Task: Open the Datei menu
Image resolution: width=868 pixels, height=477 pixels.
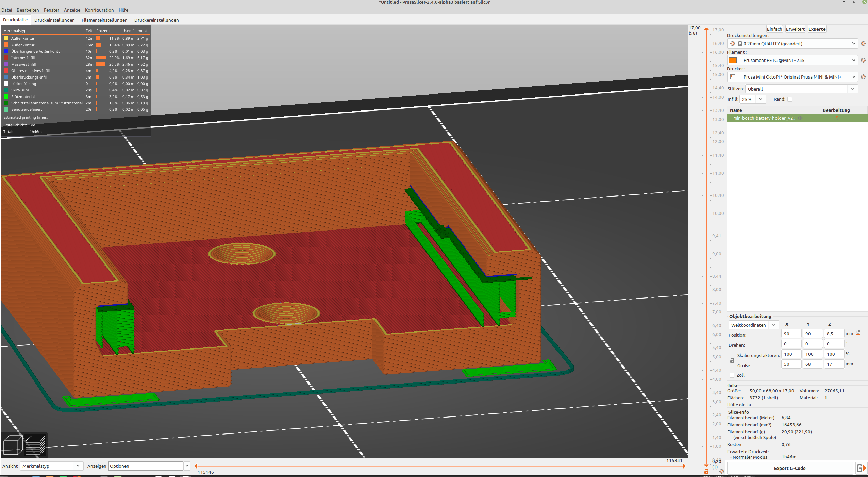Action: [x=6, y=10]
